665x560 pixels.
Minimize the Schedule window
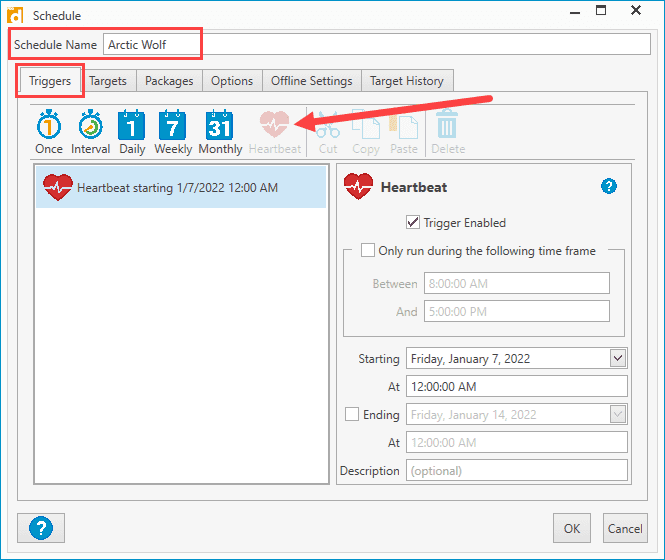click(575, 12)
